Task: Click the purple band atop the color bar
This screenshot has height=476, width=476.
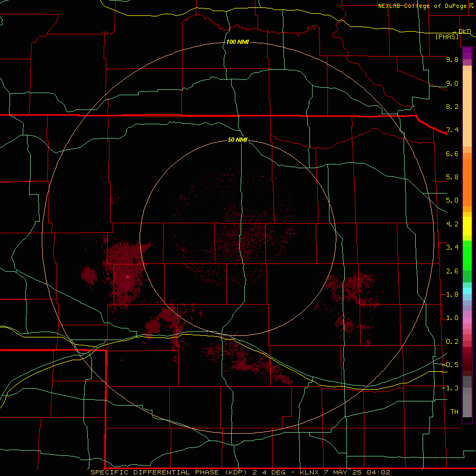Action: tap(467, 53)
